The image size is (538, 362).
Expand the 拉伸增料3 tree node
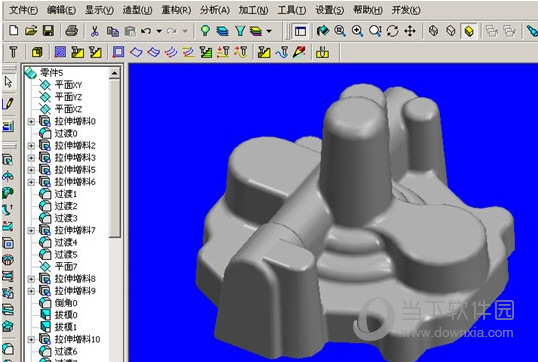tap(31, 158)
